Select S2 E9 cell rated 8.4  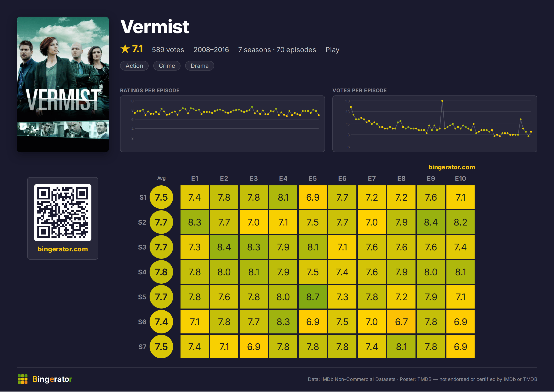431,222
